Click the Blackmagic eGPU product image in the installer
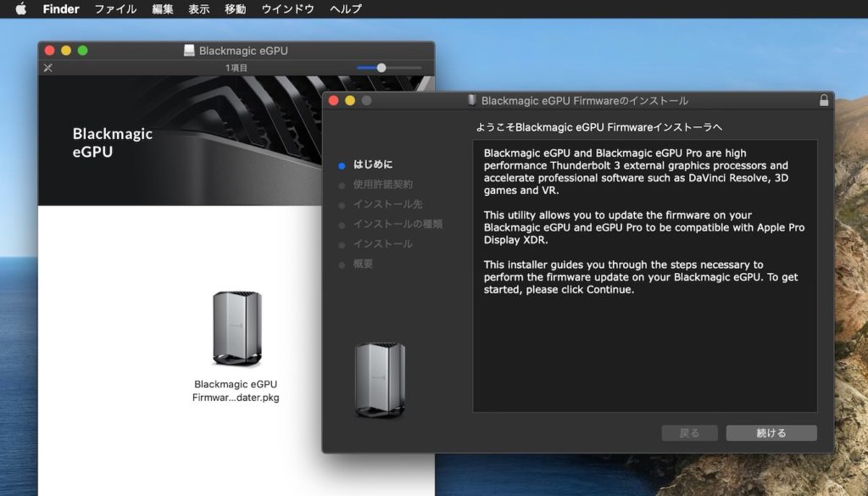868x496 pixels. (378, 379)
